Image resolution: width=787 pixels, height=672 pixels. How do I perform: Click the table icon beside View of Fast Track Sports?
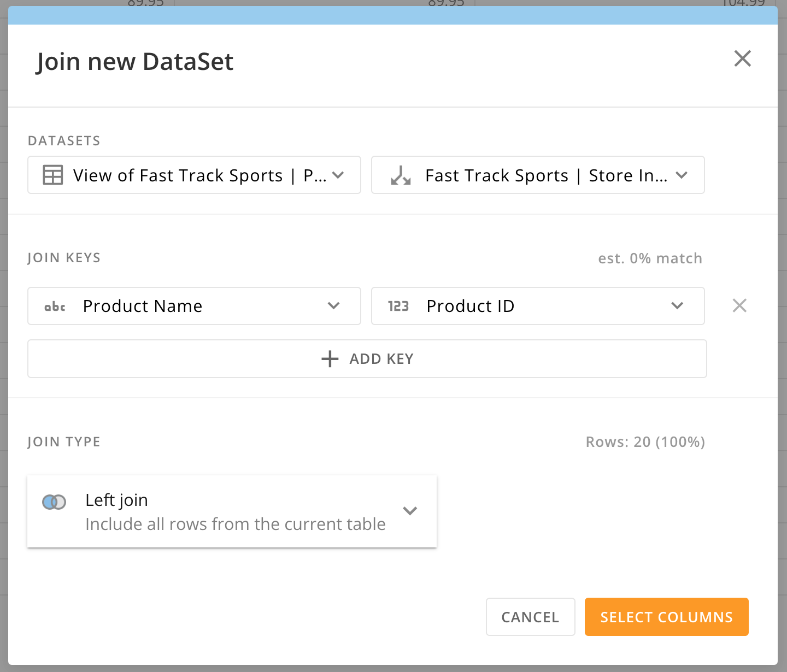(x=52, y=175)
